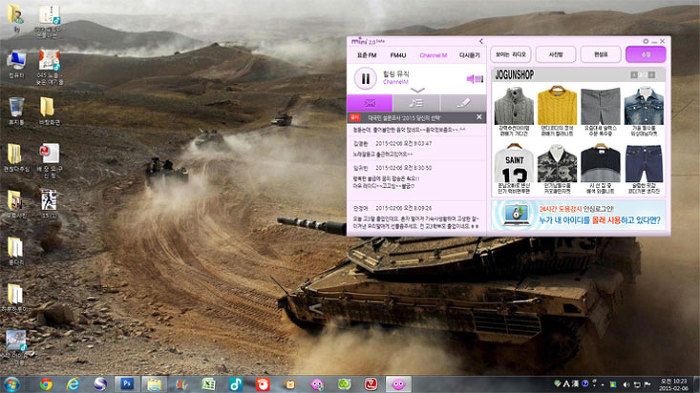This screenshot has width=700, height=393.
Task: Switch to the 표준FM station tab
Action: pos(367,55)
